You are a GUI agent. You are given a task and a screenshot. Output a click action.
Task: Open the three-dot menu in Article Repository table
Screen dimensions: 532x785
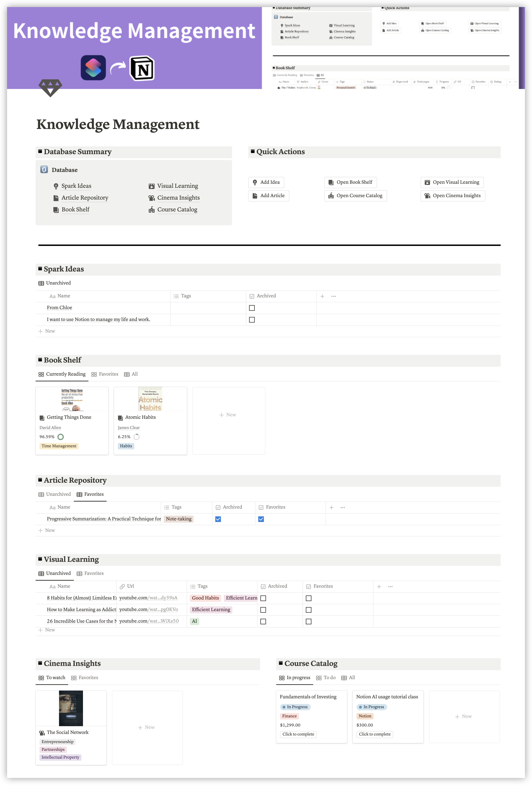[342, 507]
